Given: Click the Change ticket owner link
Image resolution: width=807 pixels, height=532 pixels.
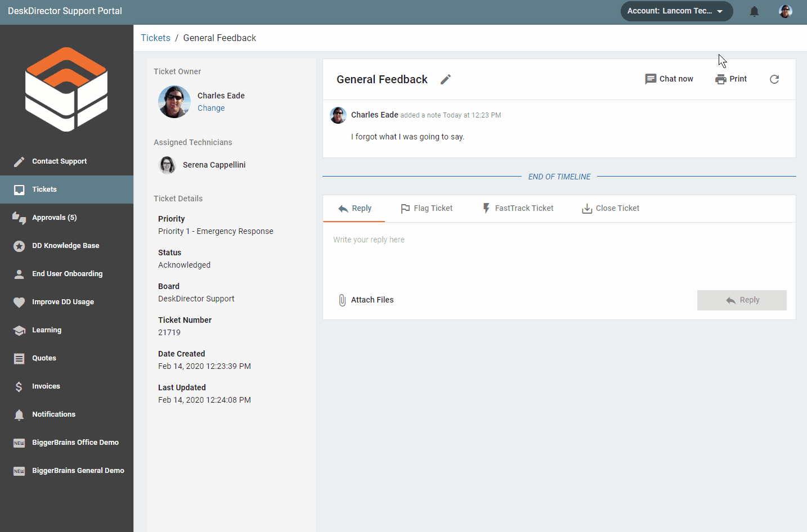Looking at the screenshot, I should (211, 108).
